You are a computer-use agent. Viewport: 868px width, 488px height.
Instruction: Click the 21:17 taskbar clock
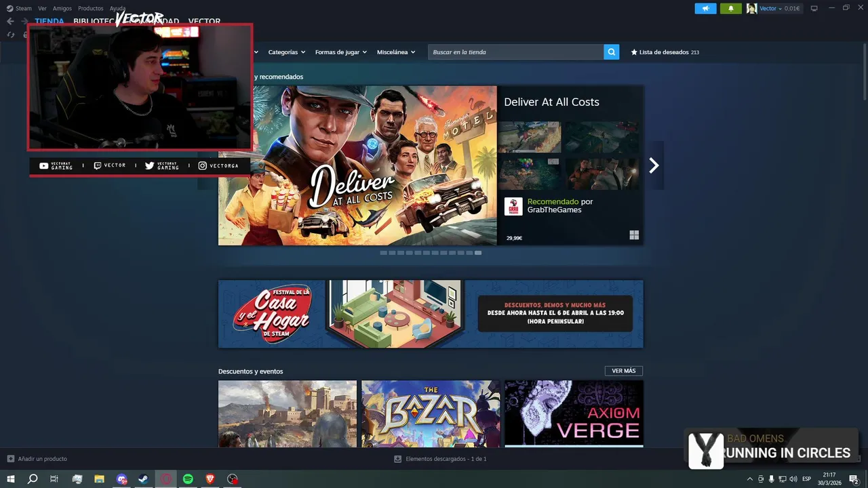pos(829,474)
